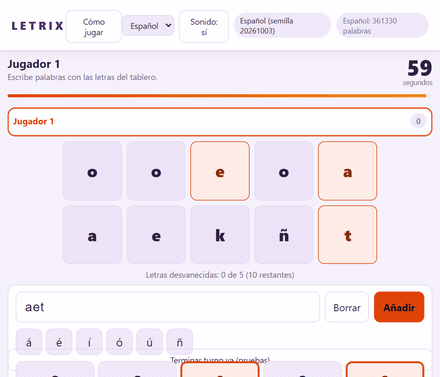This screenshot has height=377, width=440.
Task: Insert the ú accent key
Action: pos(150,342)
